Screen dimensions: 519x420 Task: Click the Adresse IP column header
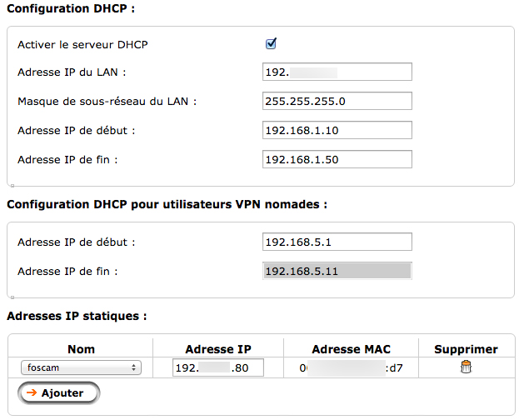pos(217,349)
